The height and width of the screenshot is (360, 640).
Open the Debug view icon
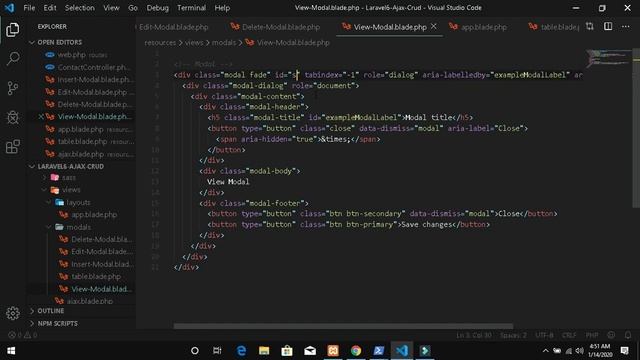point(13,117)
